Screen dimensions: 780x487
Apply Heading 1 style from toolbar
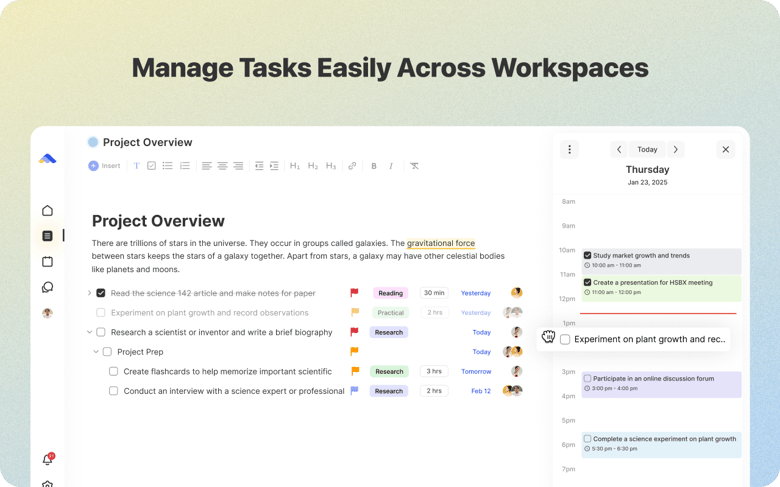pos(295,166)
